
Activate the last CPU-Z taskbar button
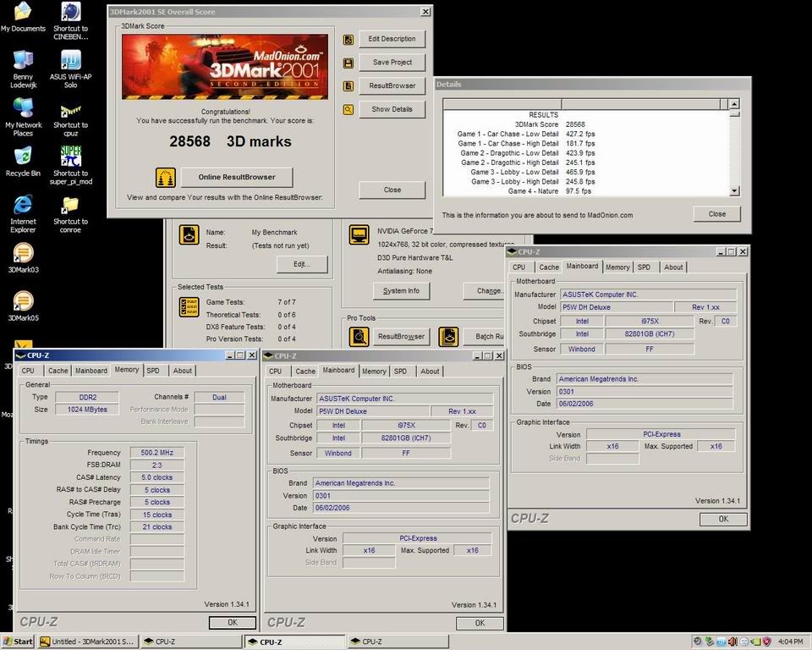pyautogui.click(x=398, y=642)
